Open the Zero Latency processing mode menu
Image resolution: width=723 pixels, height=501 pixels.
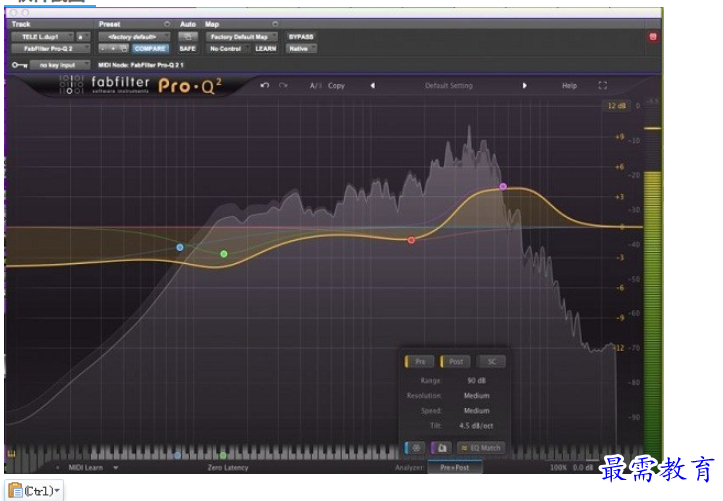(x=228, y=467)
